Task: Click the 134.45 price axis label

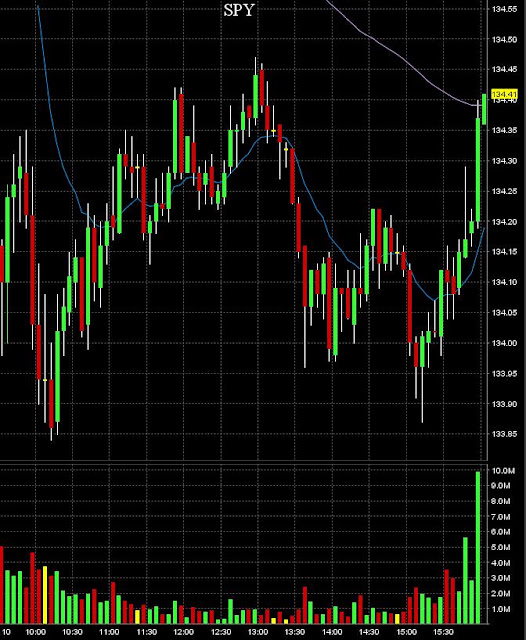Action: point(504,69)
